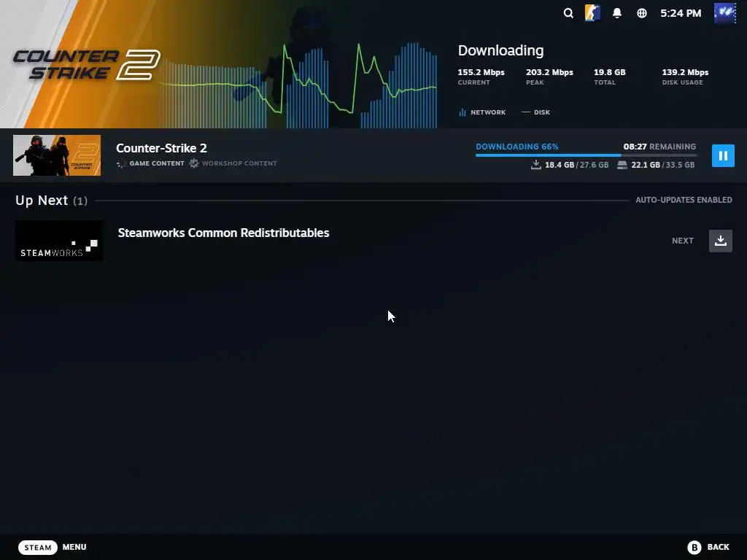Pause the Counter-Strike 2 download
This screenshot has width=747, height=560.
(723, 156)
